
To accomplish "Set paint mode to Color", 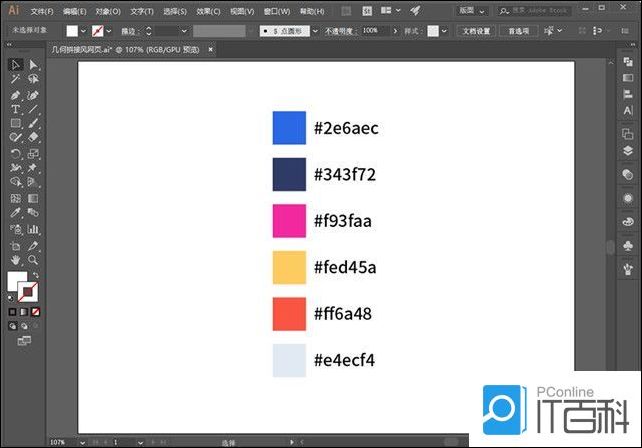I will pos(13,312).
